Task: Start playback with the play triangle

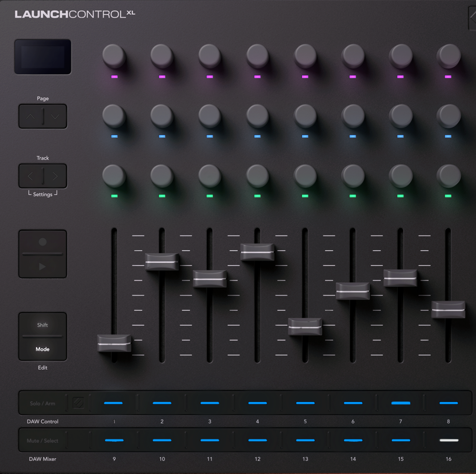Action: (x=43, y=266)
